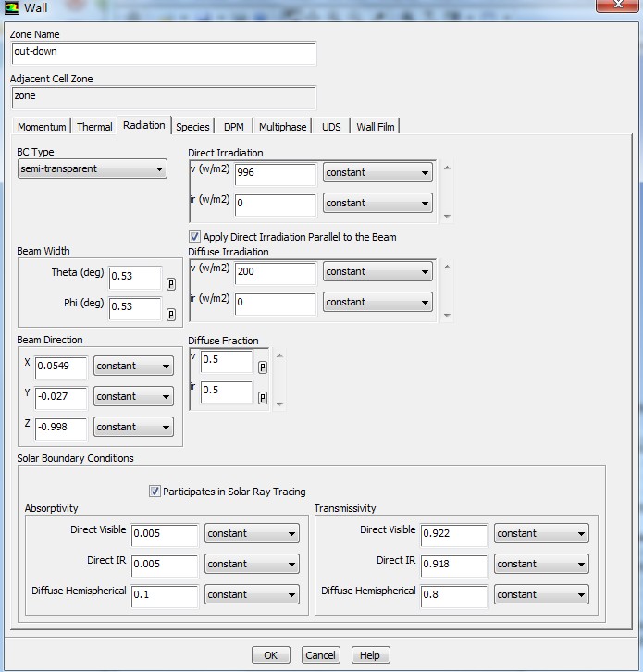Open Help for the Wall dialog
Viewport: 643px width, 672px height.
point(369,655)
